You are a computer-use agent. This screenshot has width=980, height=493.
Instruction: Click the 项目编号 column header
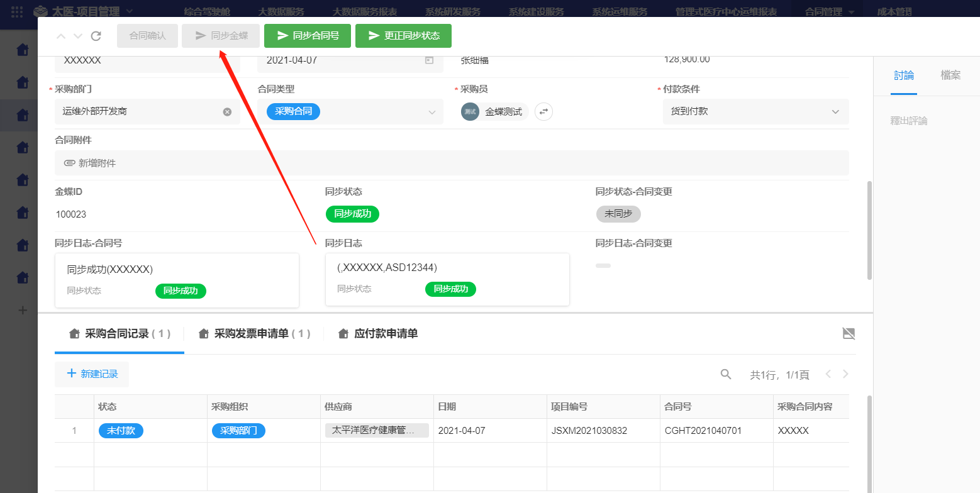coord(603,407)
